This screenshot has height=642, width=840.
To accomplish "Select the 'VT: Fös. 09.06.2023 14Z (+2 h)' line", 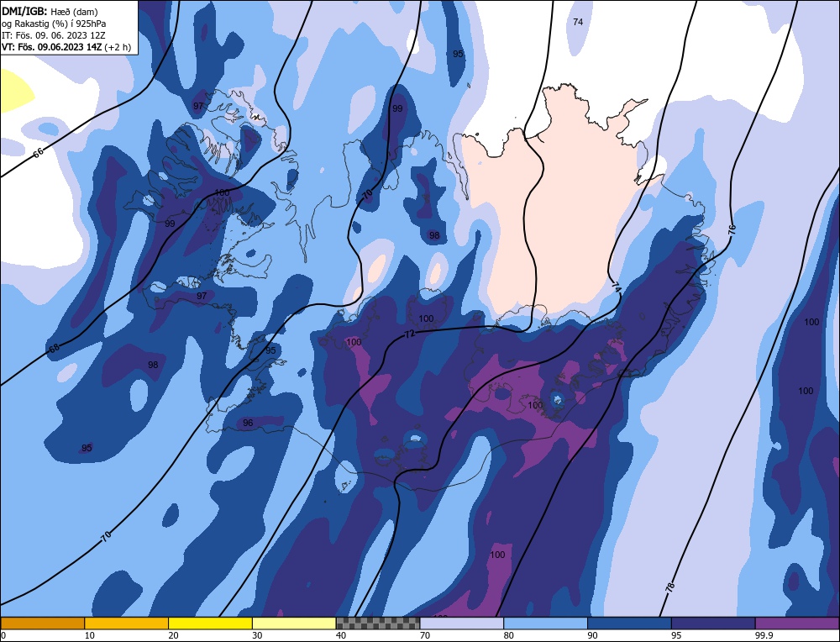I will pos(66,47).
